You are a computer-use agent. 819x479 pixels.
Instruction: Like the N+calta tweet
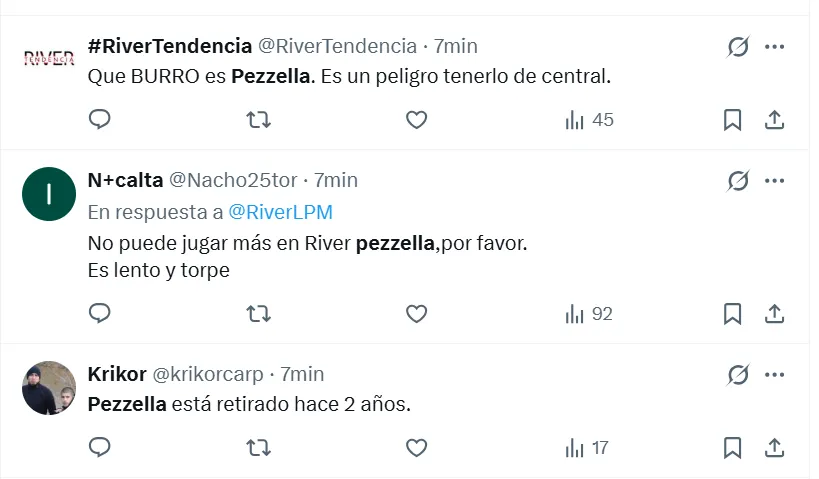click(x=416, y=314)
